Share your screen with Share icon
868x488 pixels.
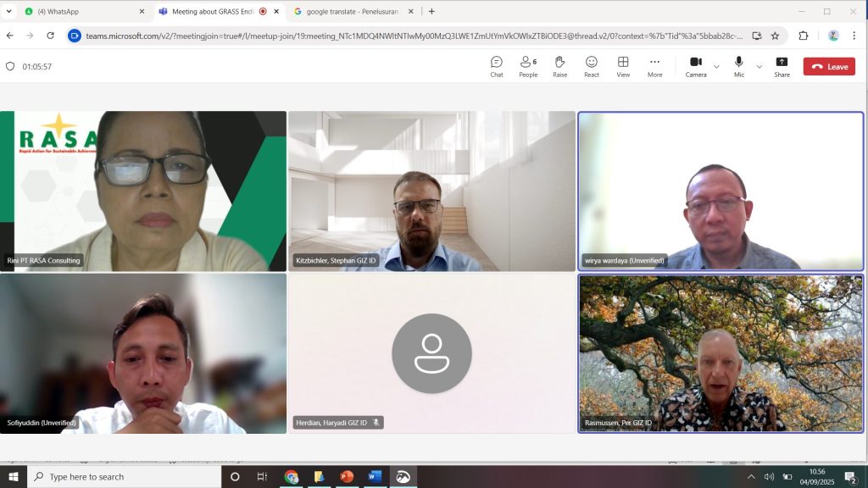click(x=782, y=66)
